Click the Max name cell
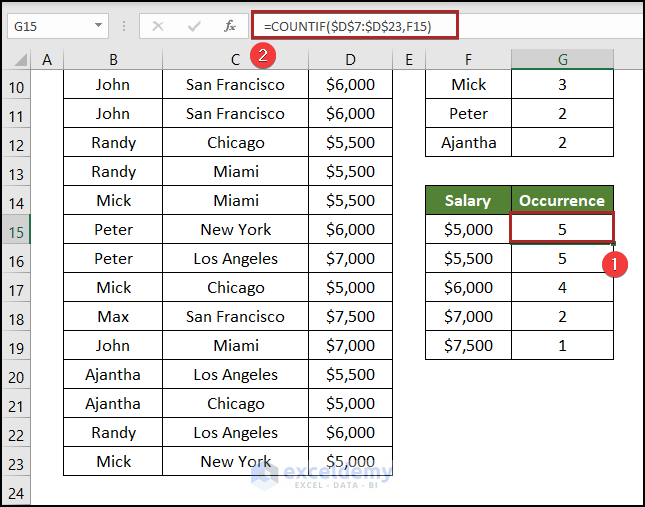 [113, 316]
